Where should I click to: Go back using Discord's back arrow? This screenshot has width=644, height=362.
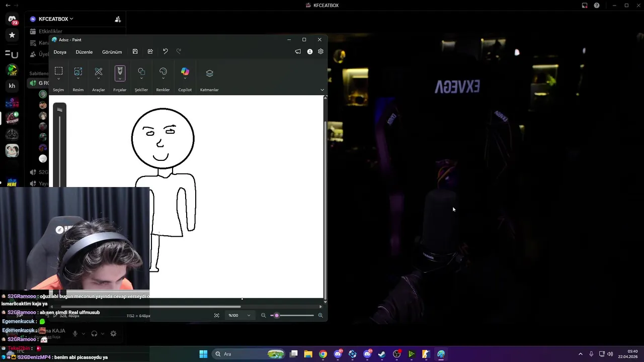pos(8,5)
